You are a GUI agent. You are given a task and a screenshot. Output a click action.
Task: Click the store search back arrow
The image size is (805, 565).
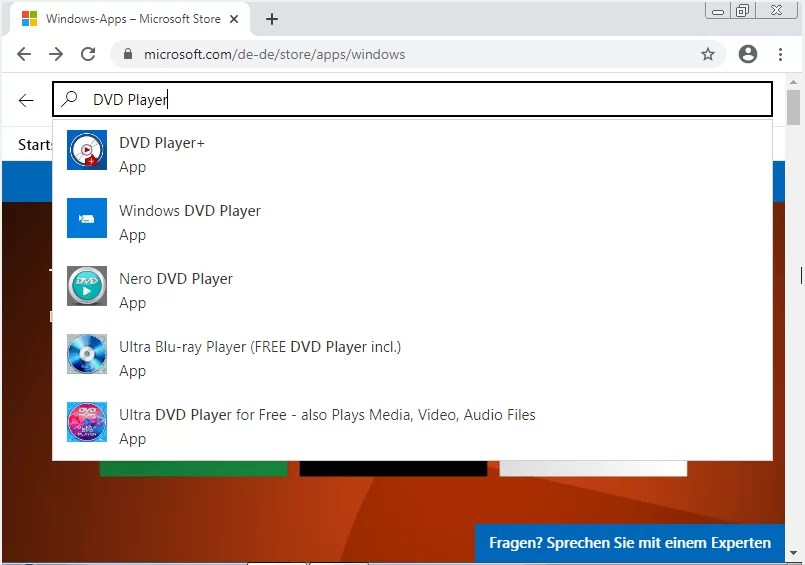(x=26, y=100)
